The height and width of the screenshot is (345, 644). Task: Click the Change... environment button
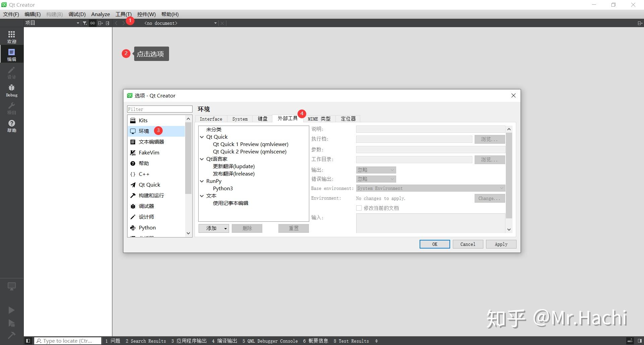click(490, 198)
